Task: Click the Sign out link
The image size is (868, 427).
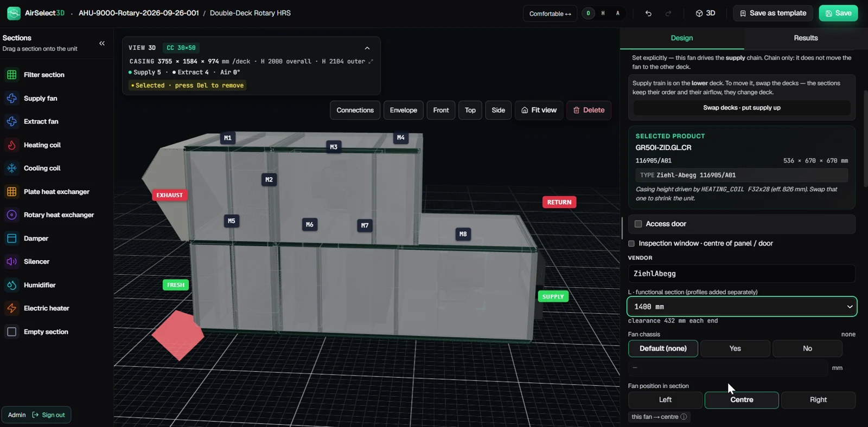Action: coord(49,415)
